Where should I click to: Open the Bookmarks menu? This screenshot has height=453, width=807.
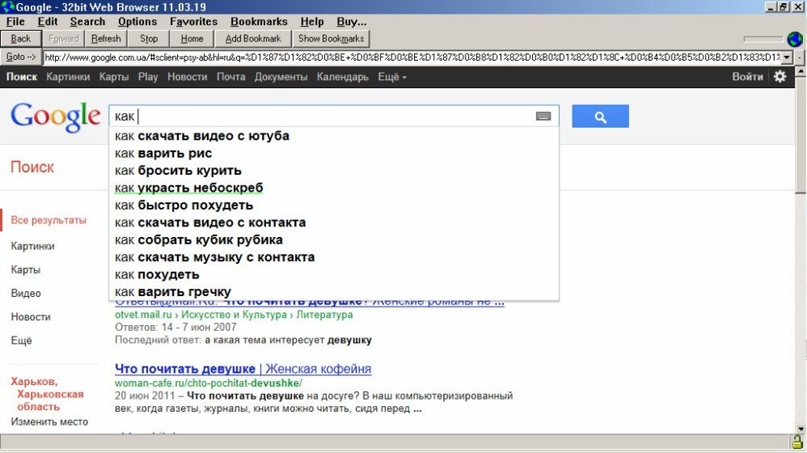pyautogui.click(x=258, y=22)
